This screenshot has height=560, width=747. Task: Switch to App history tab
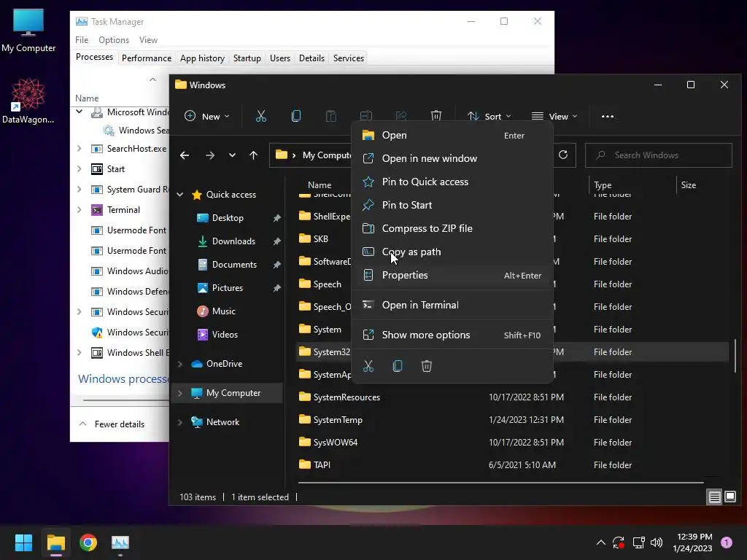pos(202,58)
